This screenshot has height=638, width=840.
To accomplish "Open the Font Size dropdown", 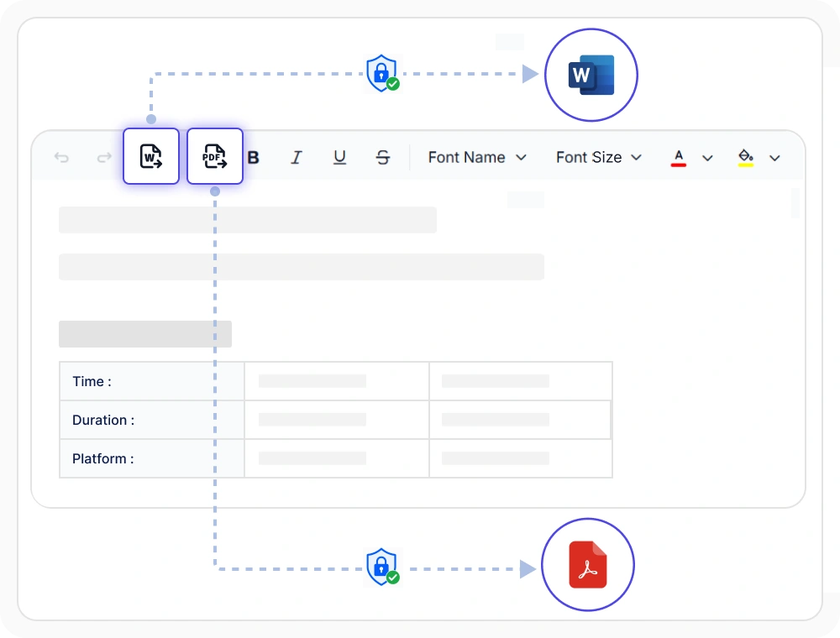I will [598, 157].
